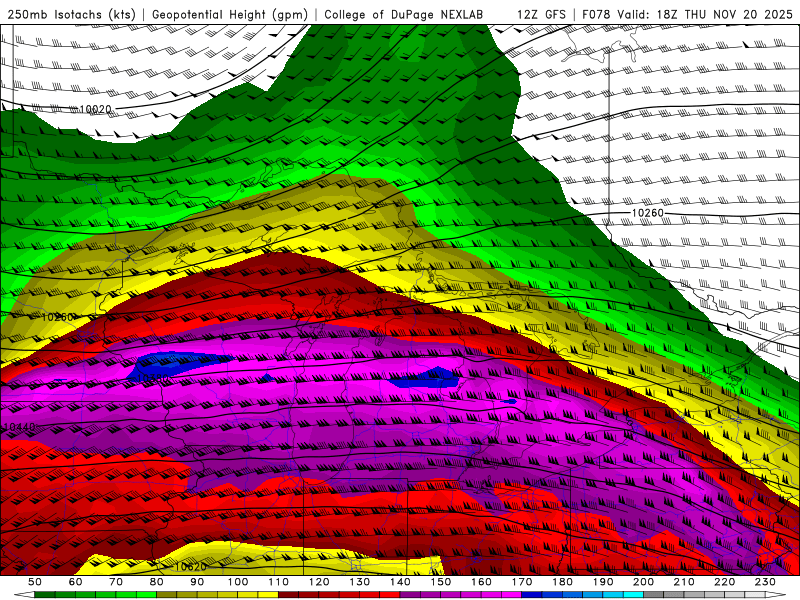Click the 190 kt label on the color scale
The image size is (800, 600).
[603, 582]
